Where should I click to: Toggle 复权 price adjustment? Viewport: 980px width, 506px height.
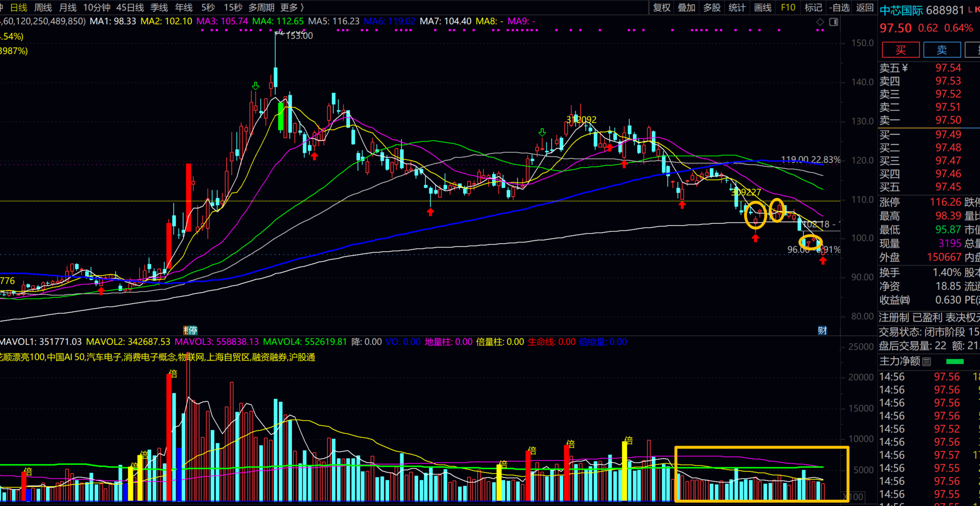[x=661, y=7]
